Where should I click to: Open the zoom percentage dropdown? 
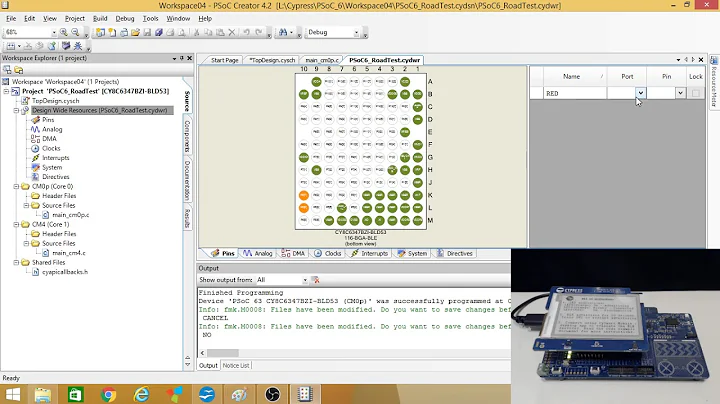coord(54,32)
